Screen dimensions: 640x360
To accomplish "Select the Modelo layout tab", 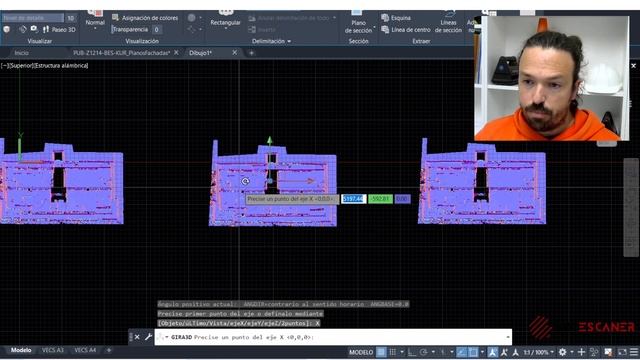I will (21, 350).
